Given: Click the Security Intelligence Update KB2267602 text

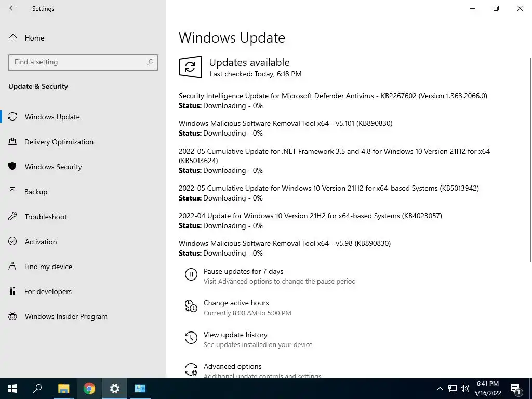Looking at the screenshot, I should click(x=333, y=96).
